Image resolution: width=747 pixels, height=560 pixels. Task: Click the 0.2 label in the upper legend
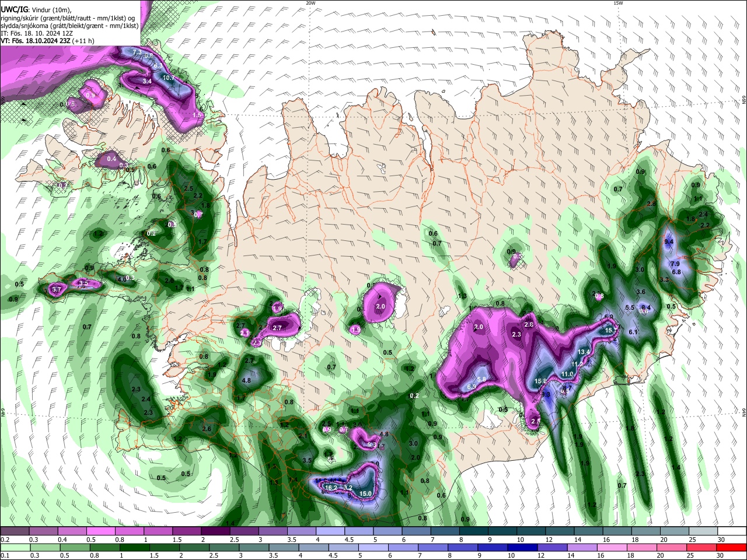(5, 540)
